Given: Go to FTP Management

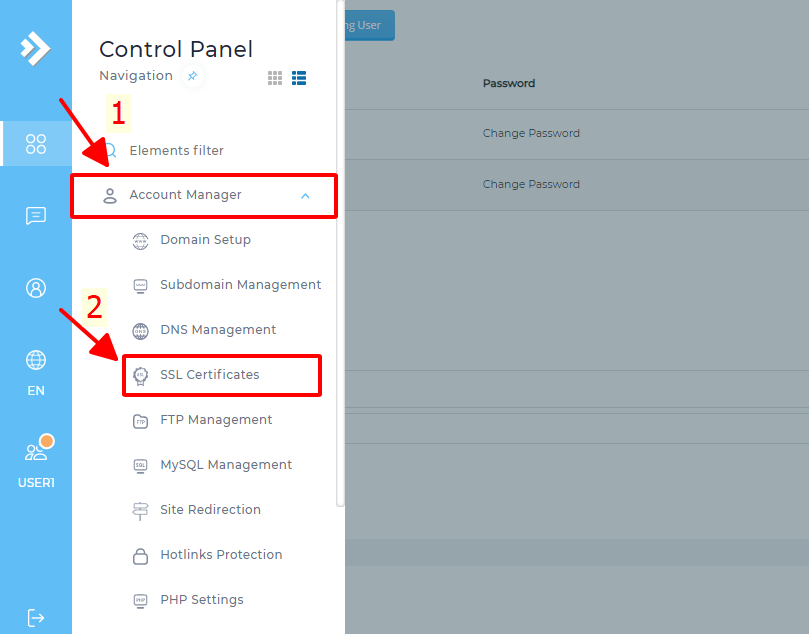Looking at the screenshot, I should point(216,420).
